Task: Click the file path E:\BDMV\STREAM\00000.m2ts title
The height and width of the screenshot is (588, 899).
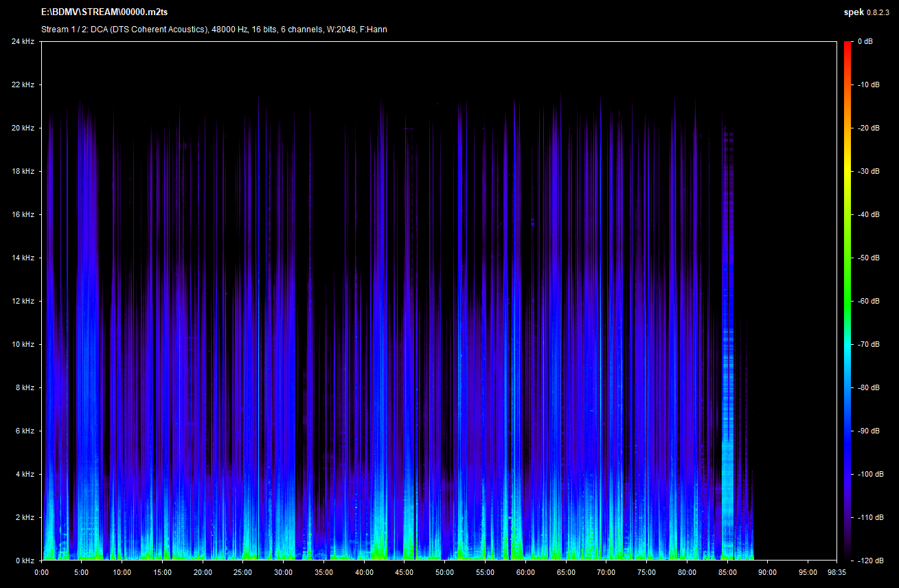Action: [104, 12]
